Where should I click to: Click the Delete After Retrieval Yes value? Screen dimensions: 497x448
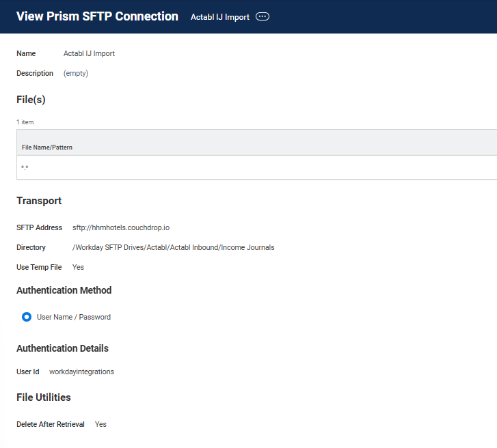tap(100, 424)
